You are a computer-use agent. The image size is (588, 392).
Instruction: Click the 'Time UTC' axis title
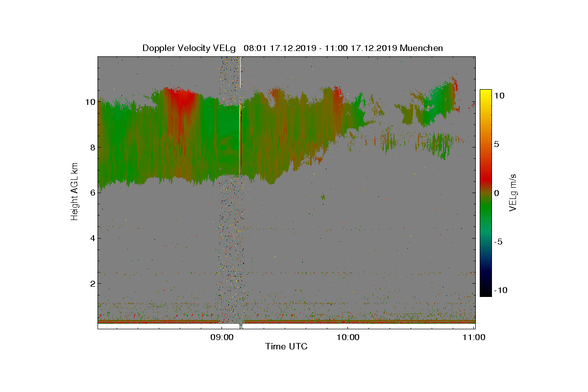click(287, 347)
